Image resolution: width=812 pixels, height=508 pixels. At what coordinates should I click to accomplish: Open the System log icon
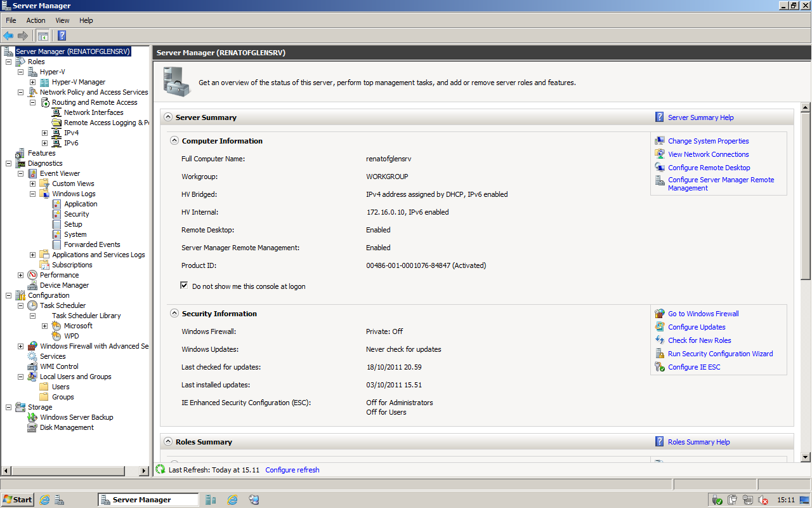pos(56,234)
